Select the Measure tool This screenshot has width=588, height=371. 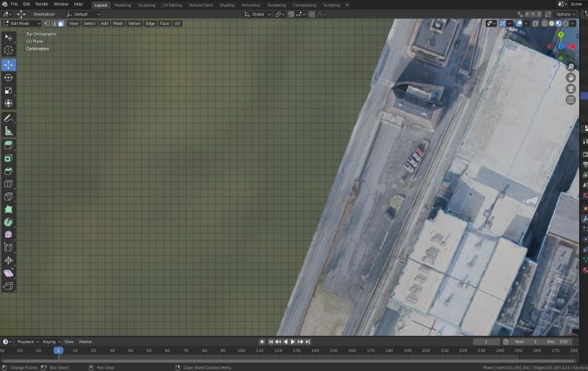[8, 132]
